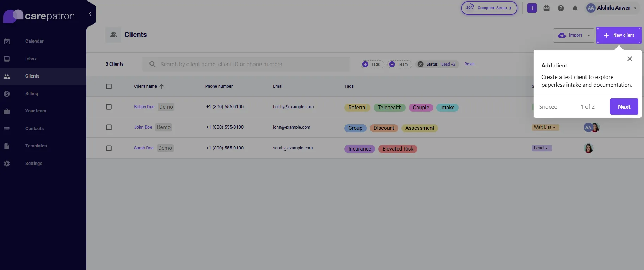Click the purple quick-add plus icon
The image size is (644, 270).
point(532,8)
